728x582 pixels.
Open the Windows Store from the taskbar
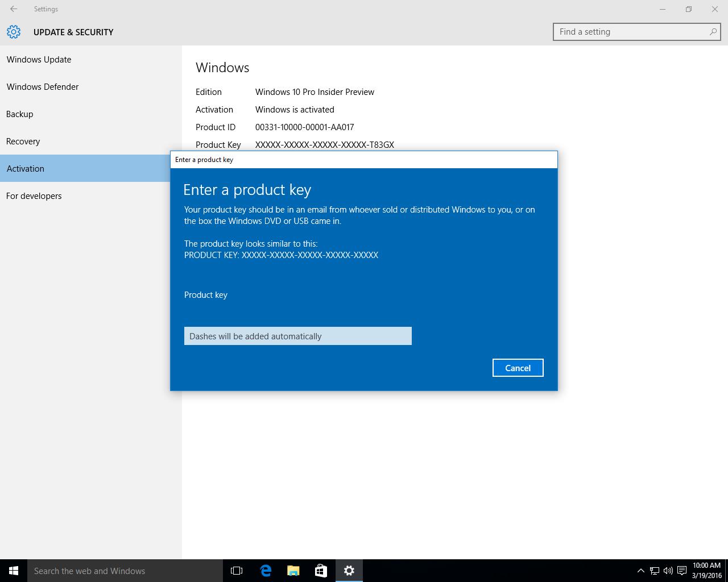[321, 571]
